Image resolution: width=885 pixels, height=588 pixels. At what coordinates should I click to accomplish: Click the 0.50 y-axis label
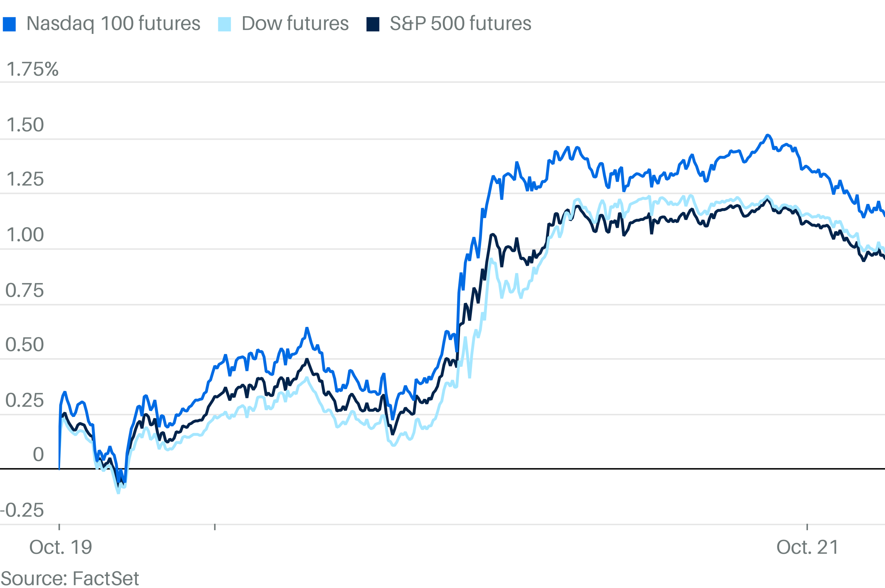tap(25, 345)
